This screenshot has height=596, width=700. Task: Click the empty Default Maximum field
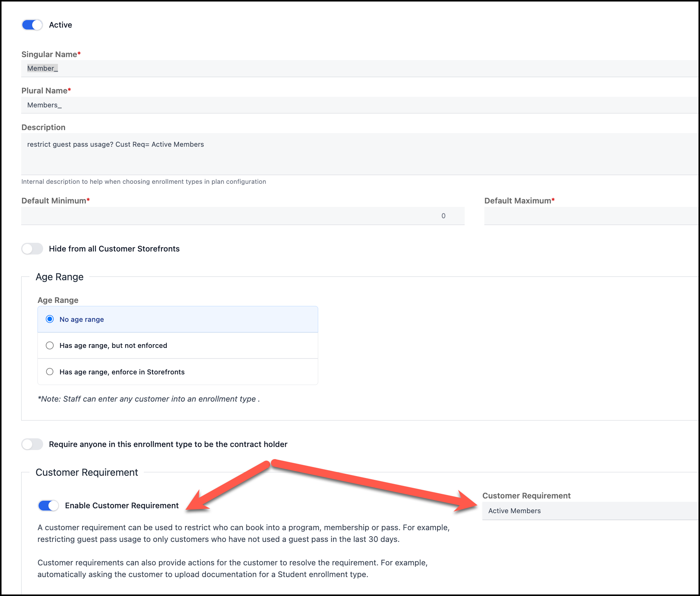point(590,216)
